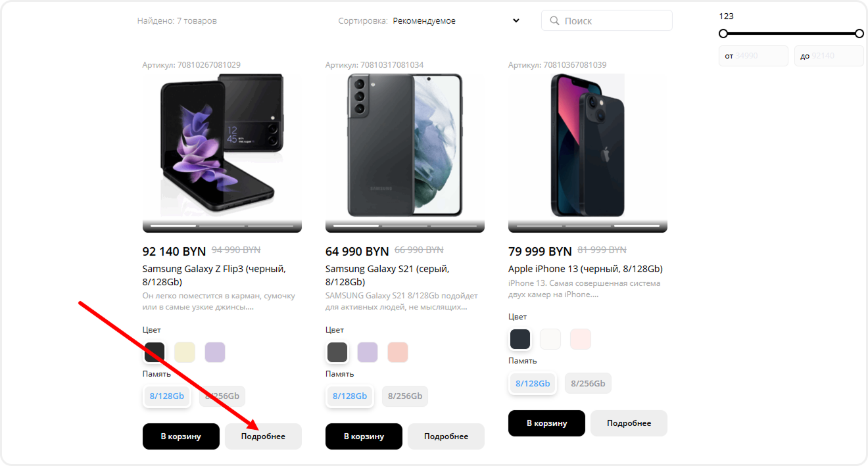The height and width of the screenshot is (466, 868).
Task: Open 'Подробнее' details for Galaxy S21
Action: (446, 436)
